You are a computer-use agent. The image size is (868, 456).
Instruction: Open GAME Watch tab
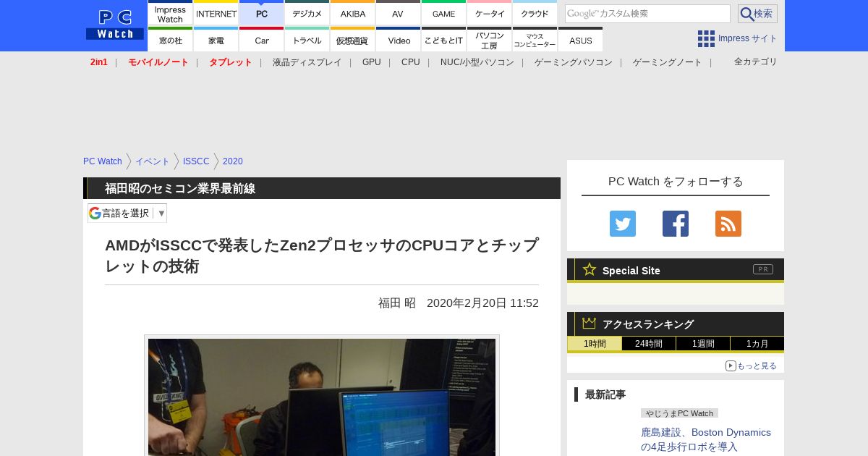point(444,13)
